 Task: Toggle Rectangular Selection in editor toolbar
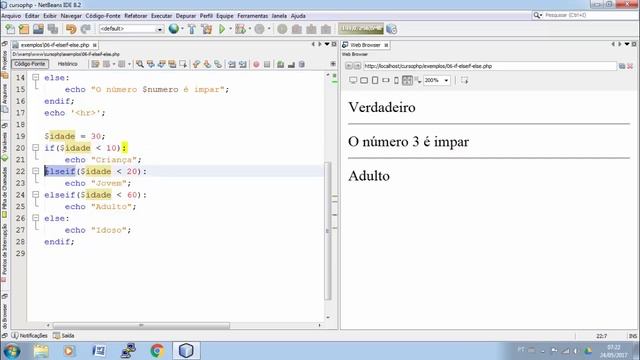tap(183, 64)
